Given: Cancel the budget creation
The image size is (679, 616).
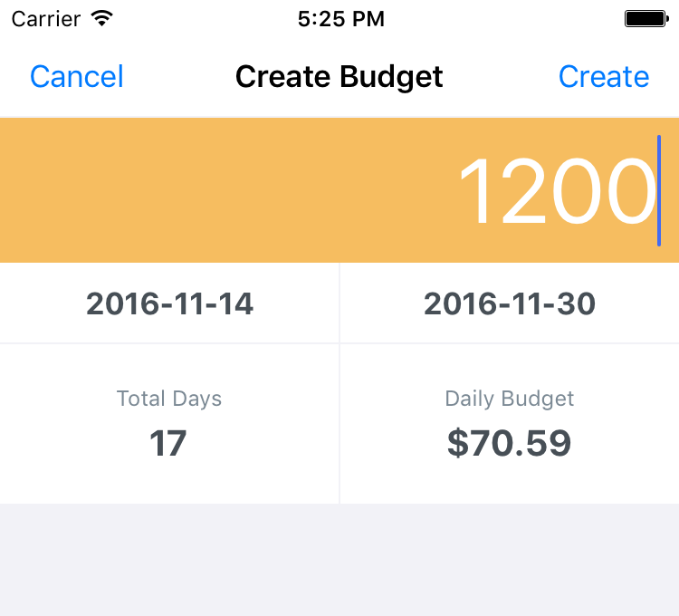Looking at the screenshot, I should pos(77,77).
